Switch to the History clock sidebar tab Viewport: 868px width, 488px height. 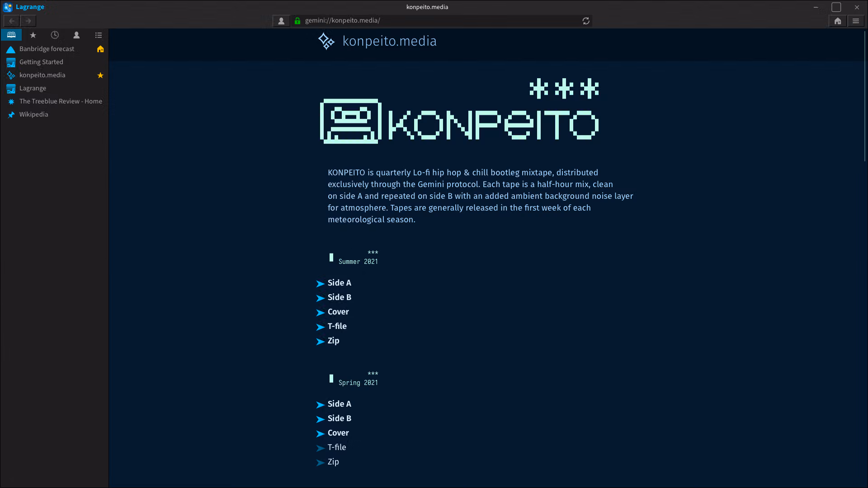pyautogui.click(x=55, y=35)
